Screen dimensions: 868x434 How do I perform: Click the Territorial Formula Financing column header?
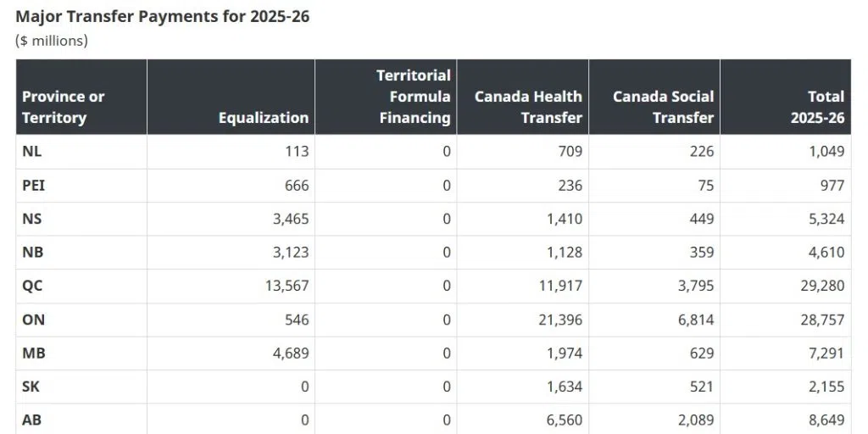coord(414,97)
